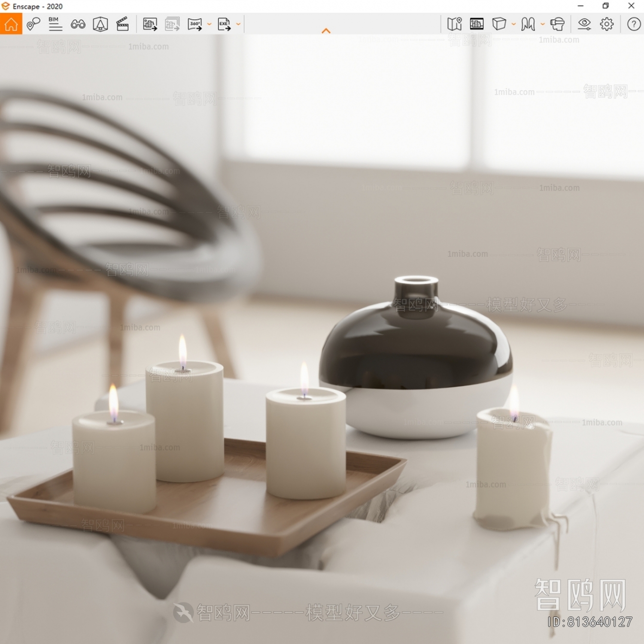Open the Enscape light objects tool
Viewport: 644px width, 644px height.
pyautogui.click(x=100, y=24)
